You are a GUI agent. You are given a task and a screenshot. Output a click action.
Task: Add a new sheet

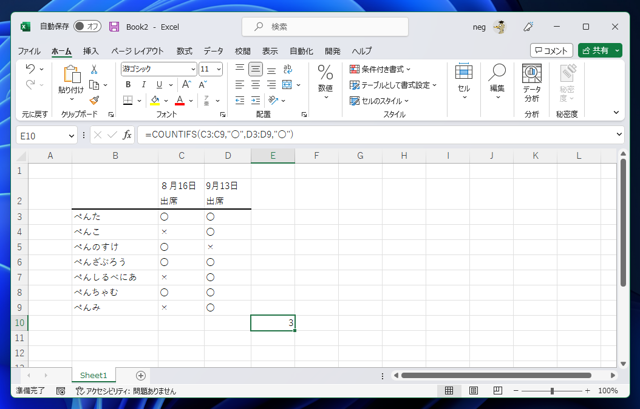140,376
